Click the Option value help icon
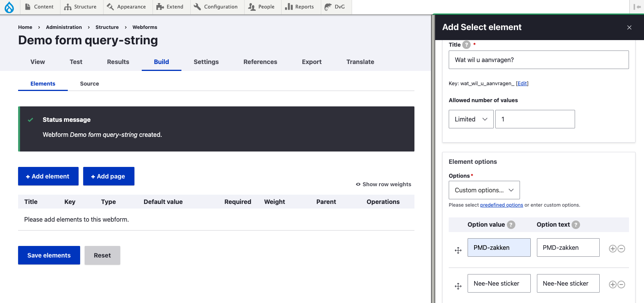 point(511,225)
